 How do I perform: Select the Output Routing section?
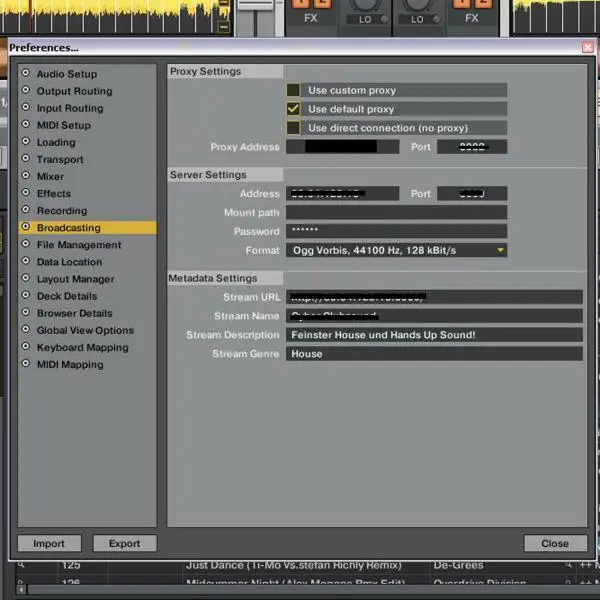[x=74, y=91]
